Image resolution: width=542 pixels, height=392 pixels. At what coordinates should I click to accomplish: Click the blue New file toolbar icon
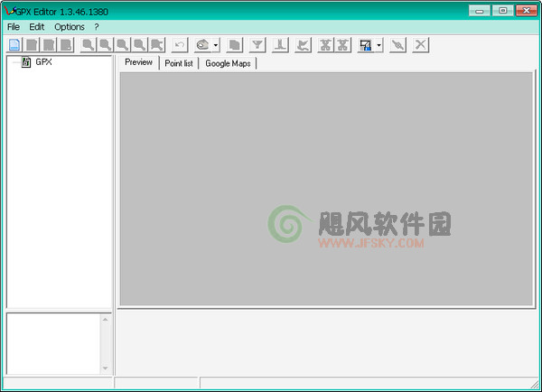click(x=14, y=45)
